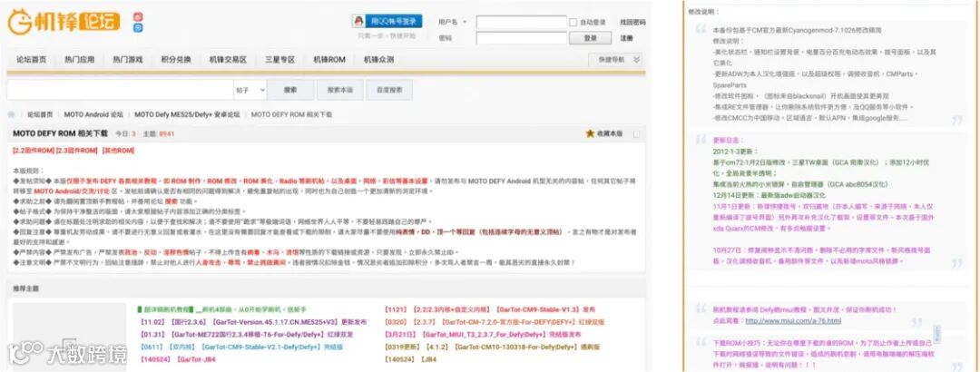Click the 注册 link
The image size is (980, 372).
click(x=626, y=38)
